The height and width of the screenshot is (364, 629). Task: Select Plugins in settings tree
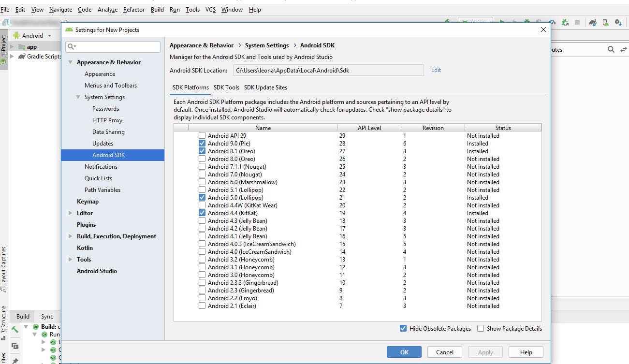pyautogui.click(x=86, y=225)
